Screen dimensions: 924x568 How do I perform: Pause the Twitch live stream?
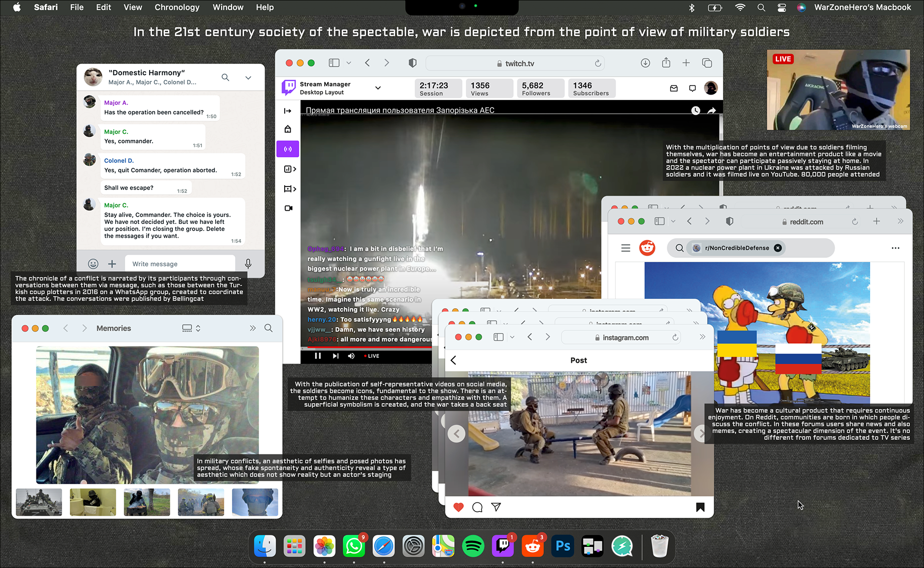tap(318, 356)
